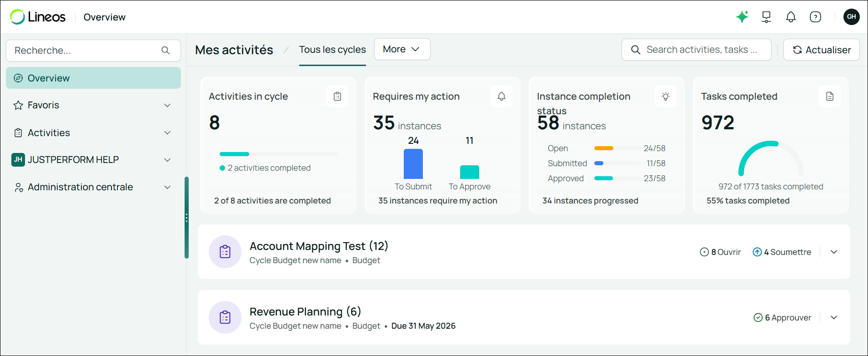This screenshot has width=868, height=356.
Task: Click the Lineos logo
Action: [x=38, y=17]
